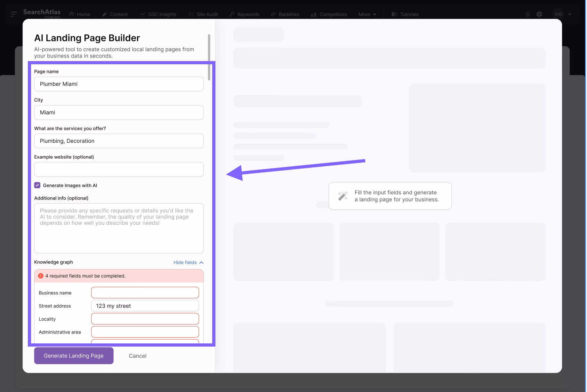Open account dropdown arrow beside avatar
Image resolution: width=587 pixels, height=392 pixels.
point(570,14)
